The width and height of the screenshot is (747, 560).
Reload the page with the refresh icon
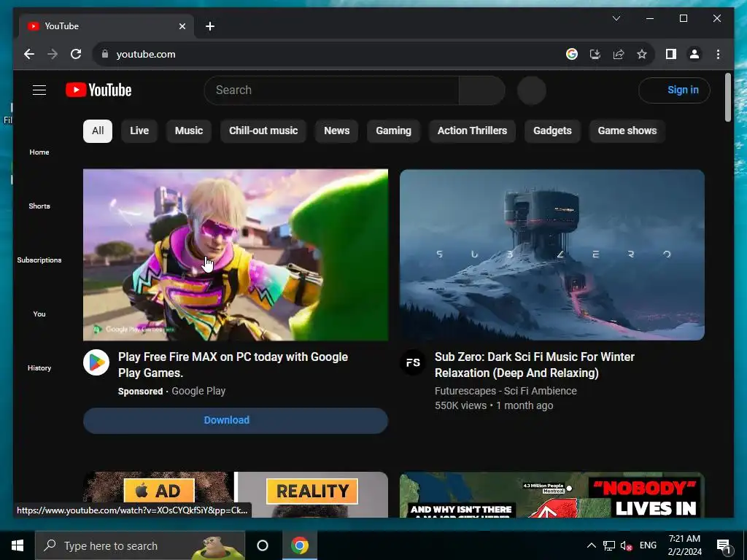tap(76, 54)
